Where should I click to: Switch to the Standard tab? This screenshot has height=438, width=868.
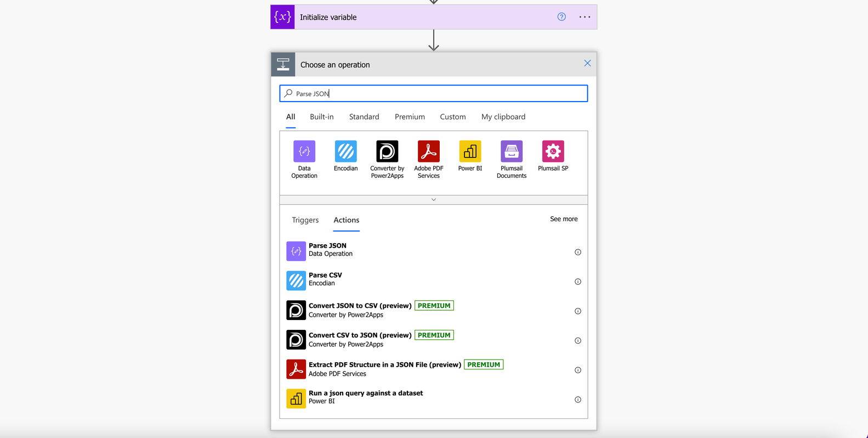[364, 117]
